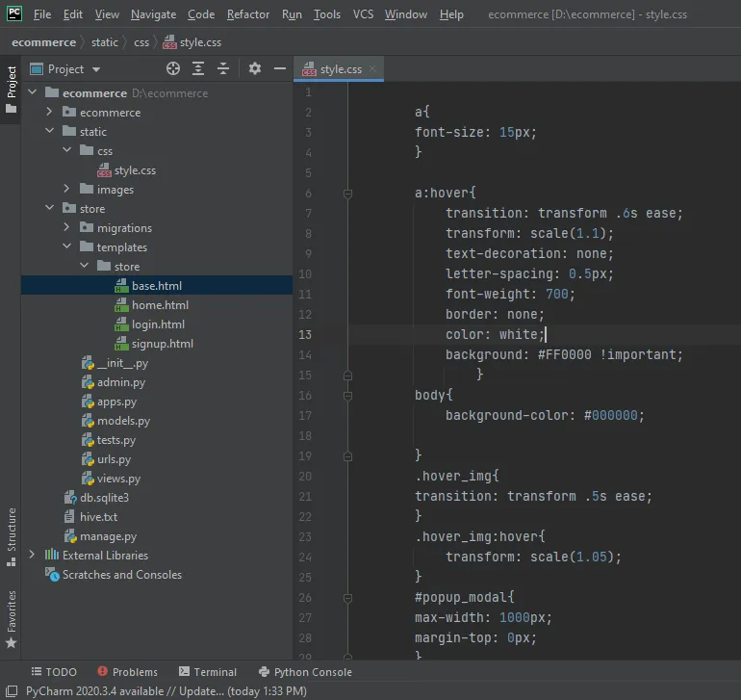This screenshot has width=741, height=700.
Task: Click the fold marker on line 16
Action: coord(347,396)
